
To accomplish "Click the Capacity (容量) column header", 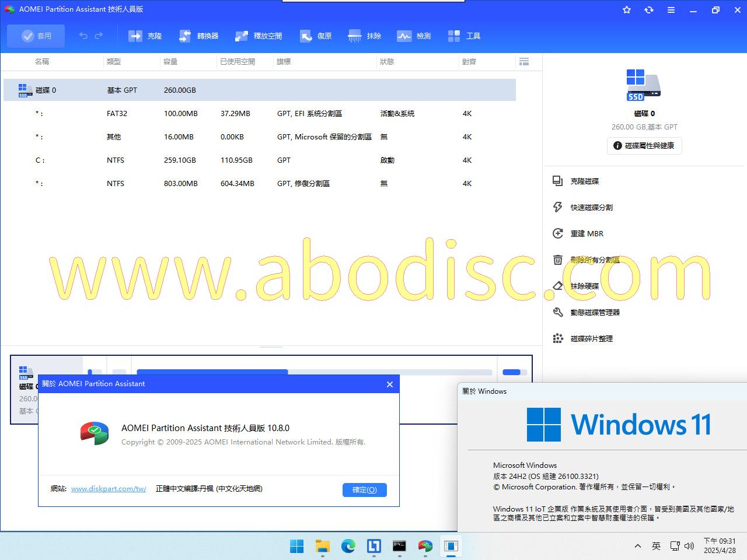I will (170, 61).
